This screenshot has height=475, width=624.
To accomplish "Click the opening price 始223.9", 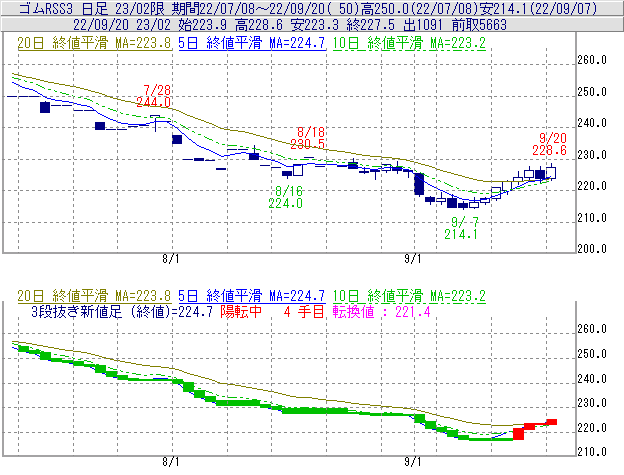I will point(202,25).
